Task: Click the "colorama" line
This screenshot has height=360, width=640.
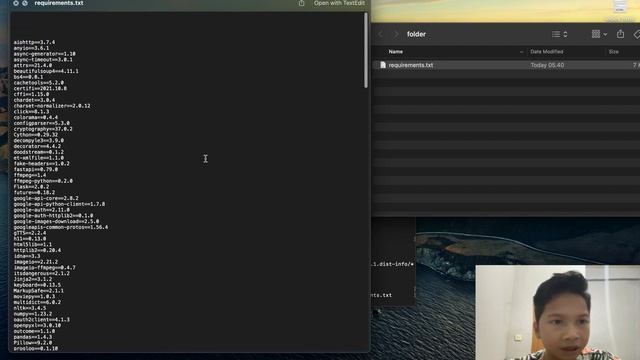Action: [x=36, y=117]
